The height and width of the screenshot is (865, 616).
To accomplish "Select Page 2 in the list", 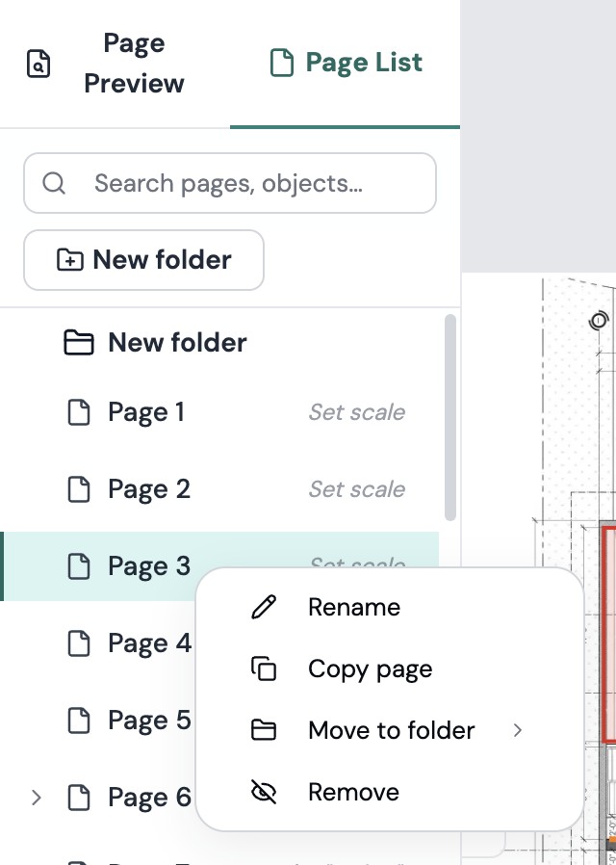I will (x=219, y=489).
